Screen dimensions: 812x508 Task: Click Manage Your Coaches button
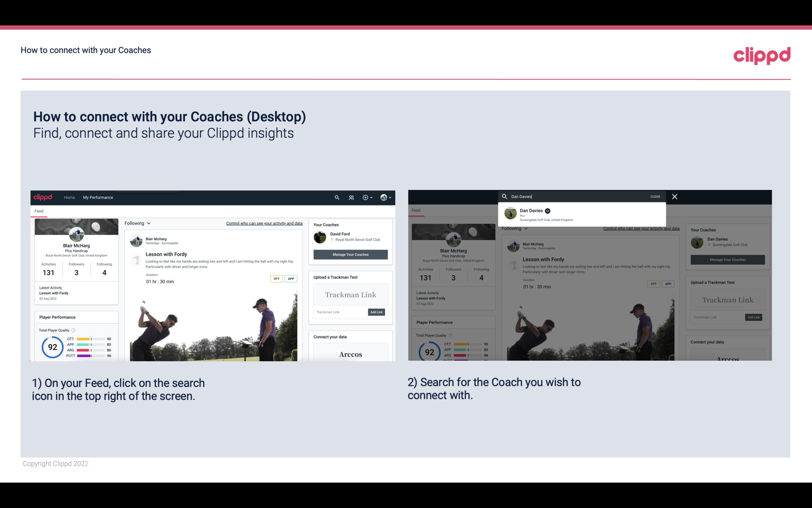[x=350, y=254]
